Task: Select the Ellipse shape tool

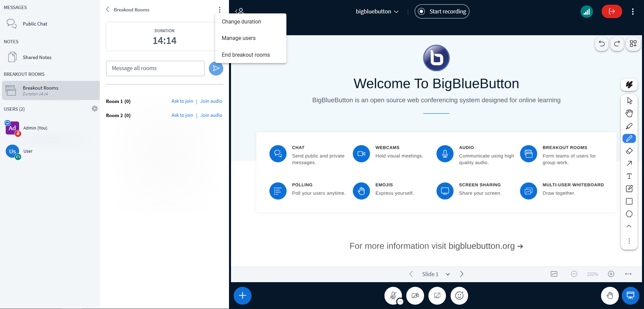Action: (629, 214)
